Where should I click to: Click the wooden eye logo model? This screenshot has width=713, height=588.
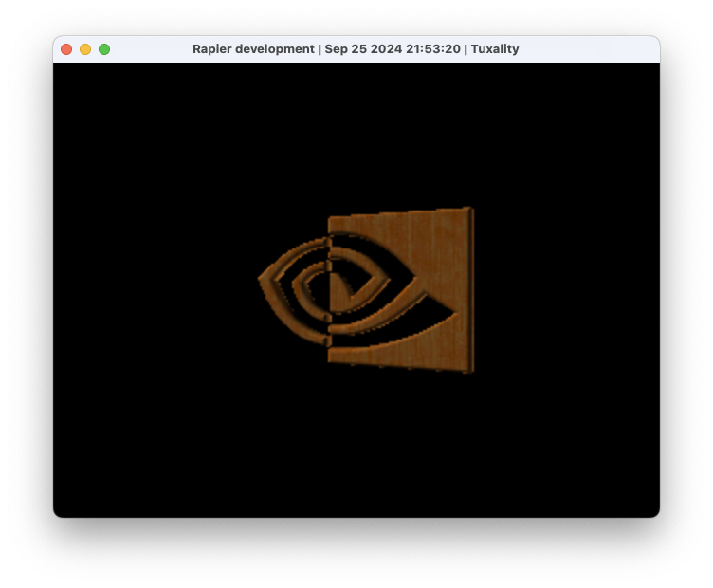(367, 290)
